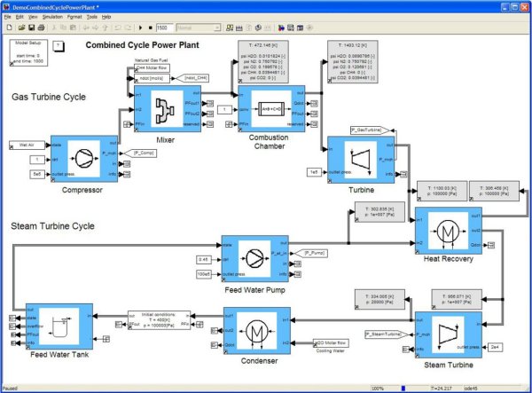Click the simulation stop time field showing 1500
This screenshot has width=532, height=393.
(x=165, y=28)
